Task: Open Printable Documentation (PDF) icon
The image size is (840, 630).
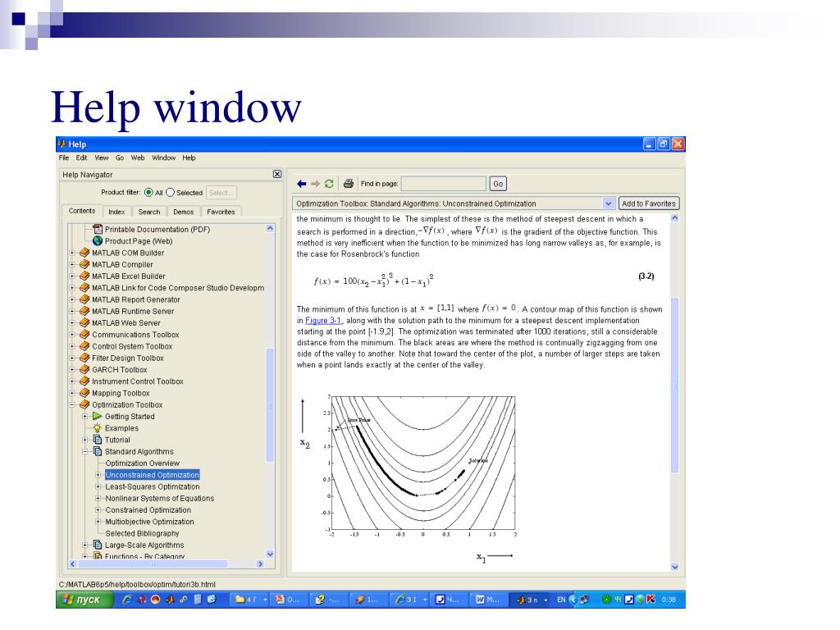Action: pyautogui.click(x=98, y=230)
